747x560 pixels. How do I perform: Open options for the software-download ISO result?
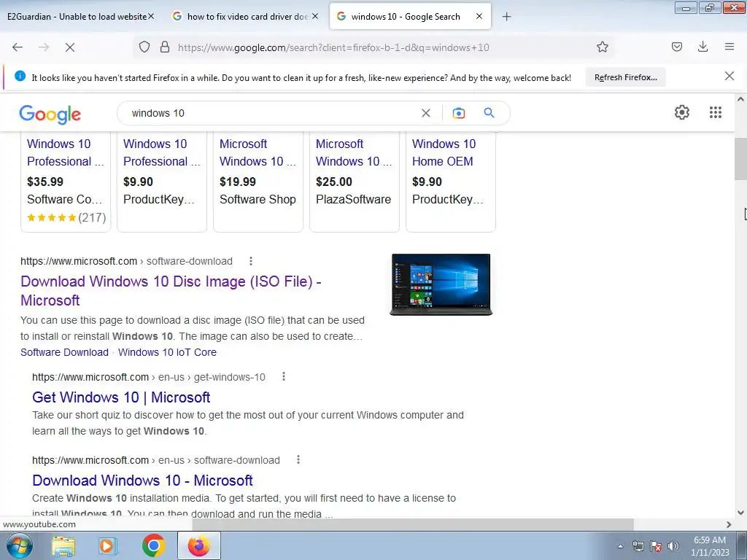(251, 261)
